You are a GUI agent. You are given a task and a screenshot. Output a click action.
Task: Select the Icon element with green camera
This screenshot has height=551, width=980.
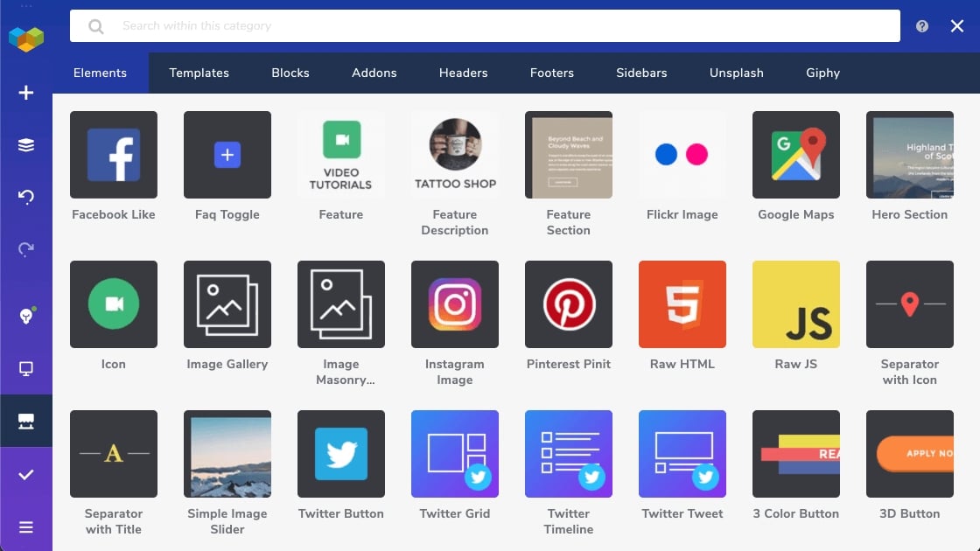point(114,304)
